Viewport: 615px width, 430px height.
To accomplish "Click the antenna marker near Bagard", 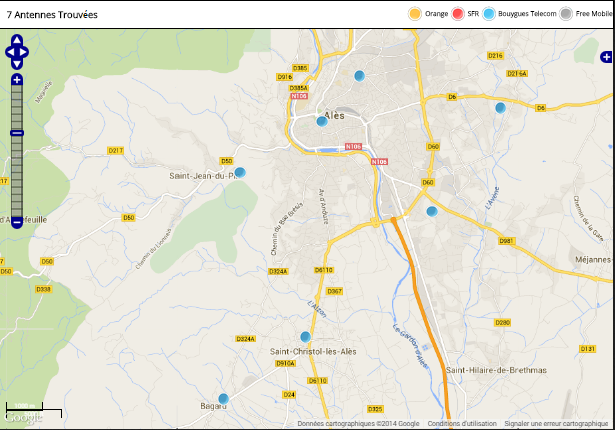I will (224, 399).
